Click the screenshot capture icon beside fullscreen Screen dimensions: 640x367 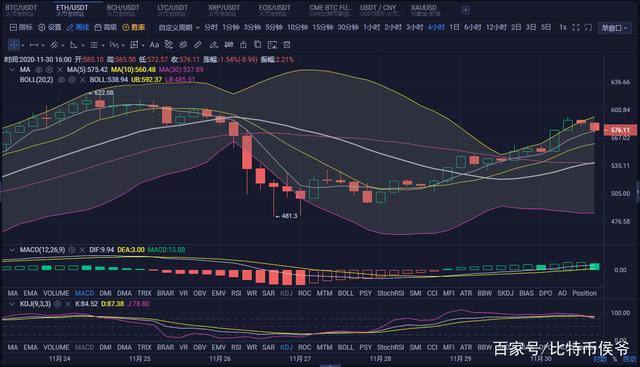coord(588,27)
